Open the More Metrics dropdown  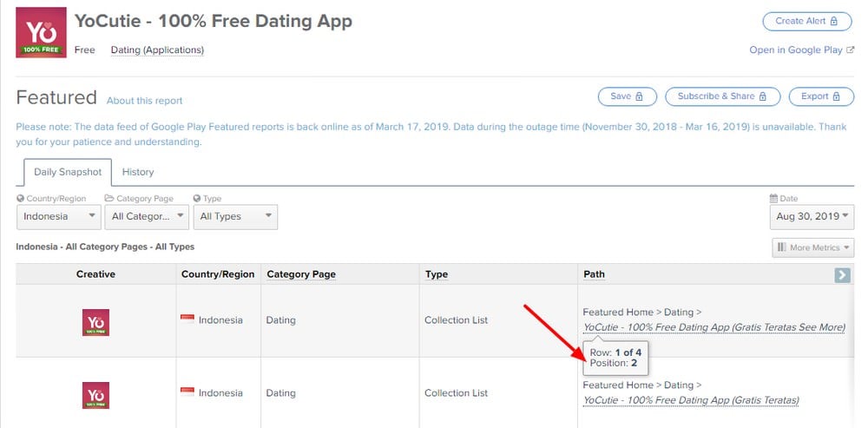[x=812, y=247]
